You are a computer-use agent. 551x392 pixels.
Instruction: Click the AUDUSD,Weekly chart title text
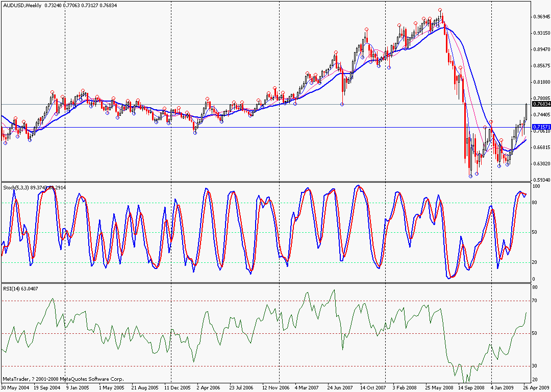pyautogui.click(x=22, y=6)
